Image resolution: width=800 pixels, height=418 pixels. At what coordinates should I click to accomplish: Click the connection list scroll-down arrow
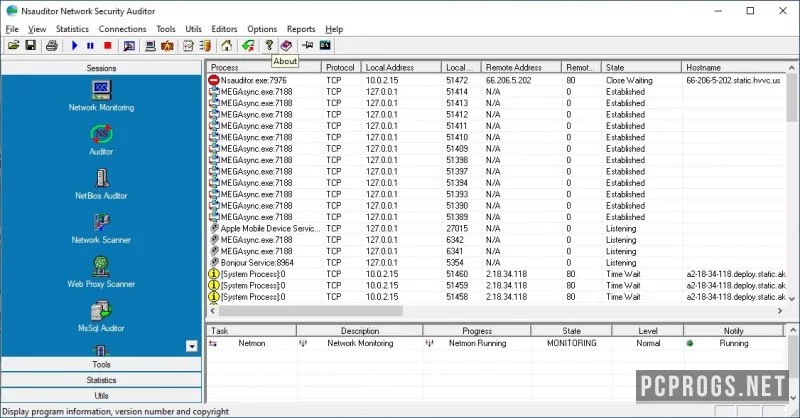click(792, 299)
